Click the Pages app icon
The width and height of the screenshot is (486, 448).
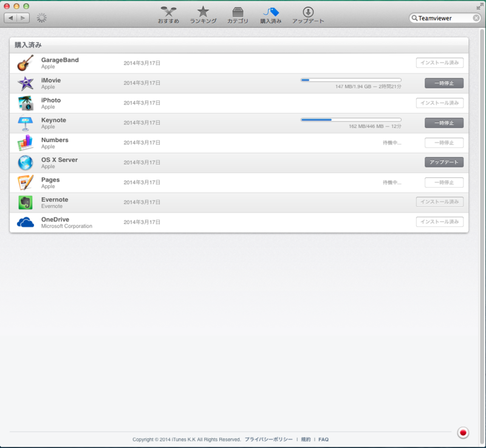coord(26,183)
